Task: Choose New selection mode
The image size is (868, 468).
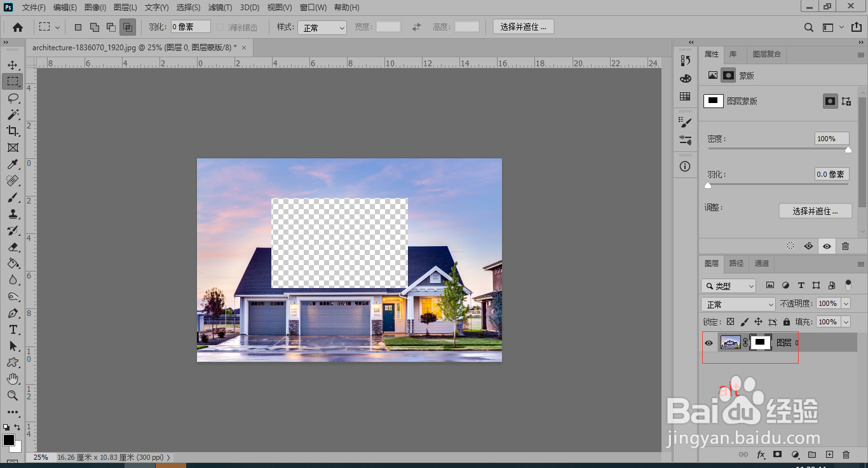Action: tap(78, 27)
